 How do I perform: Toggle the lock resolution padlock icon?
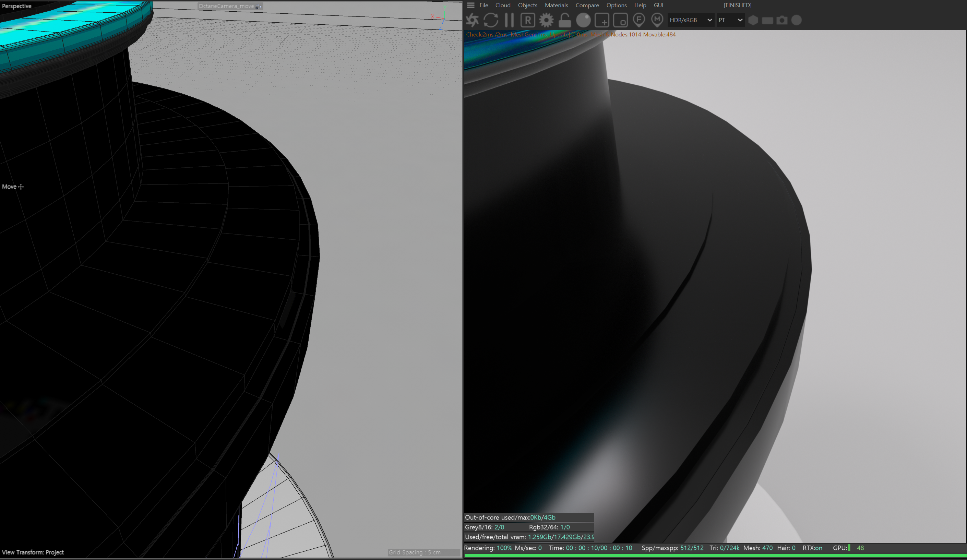point(564,20)
